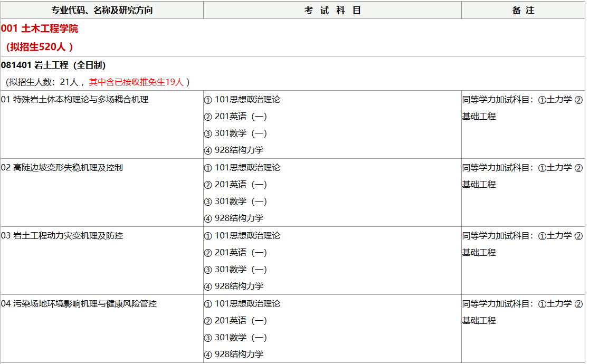This screenshot has width=589, height=364.
Task: Click 301数学（一） in direction 02 row
Action: coord(241,201)
